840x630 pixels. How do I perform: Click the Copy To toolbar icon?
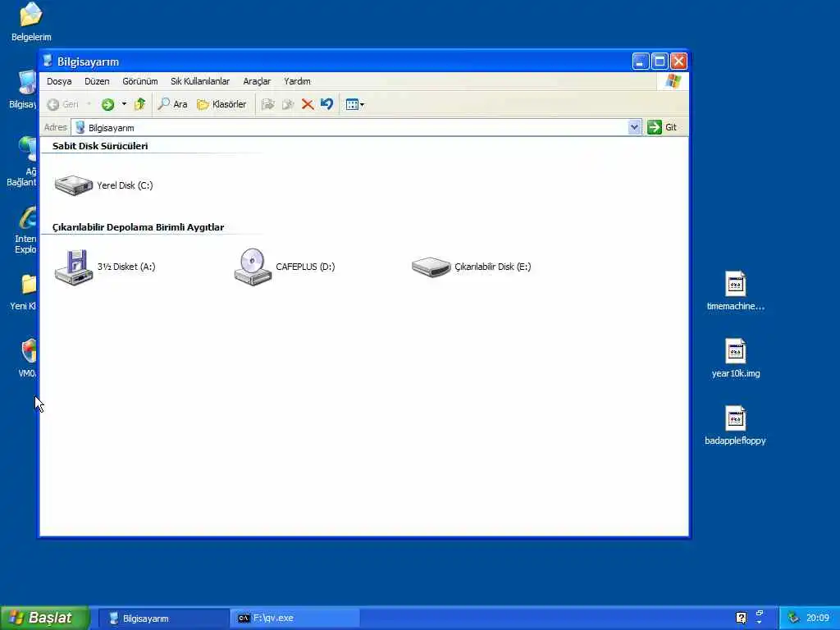point(288,104)
